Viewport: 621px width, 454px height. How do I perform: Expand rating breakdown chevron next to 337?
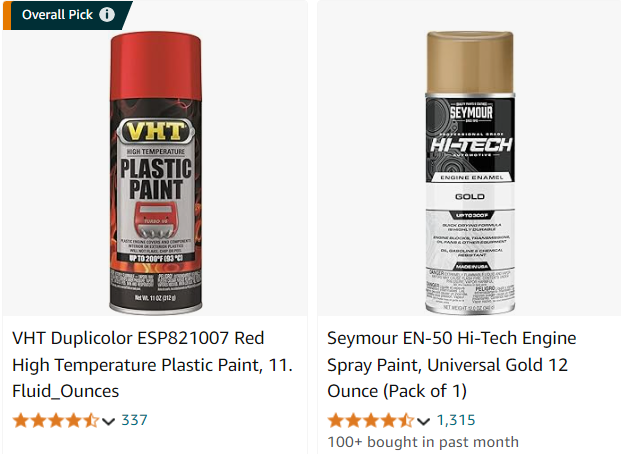109,421
